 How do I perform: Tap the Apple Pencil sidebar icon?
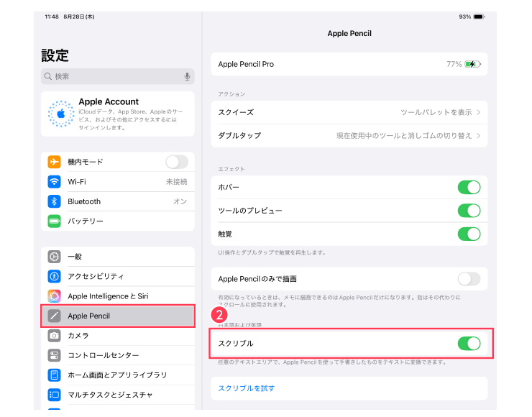[55, 316]
